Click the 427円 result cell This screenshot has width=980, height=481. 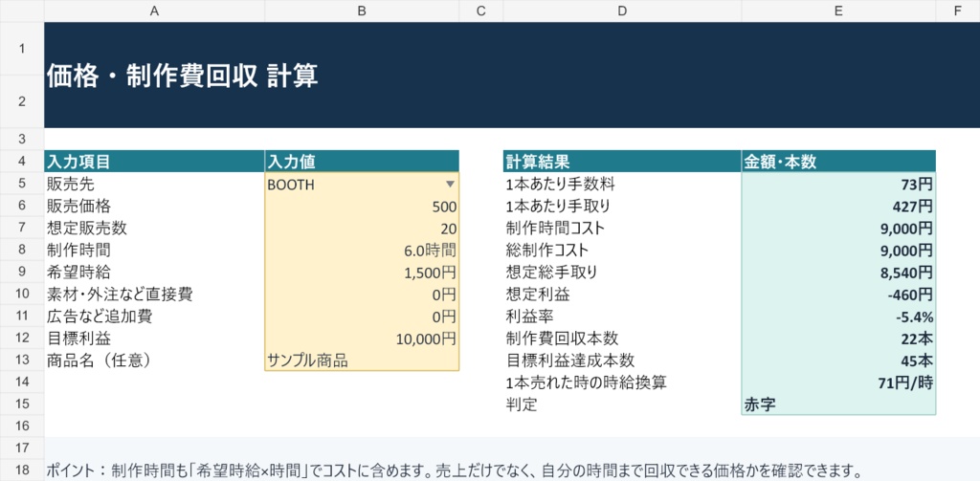(x=838, y=207)
